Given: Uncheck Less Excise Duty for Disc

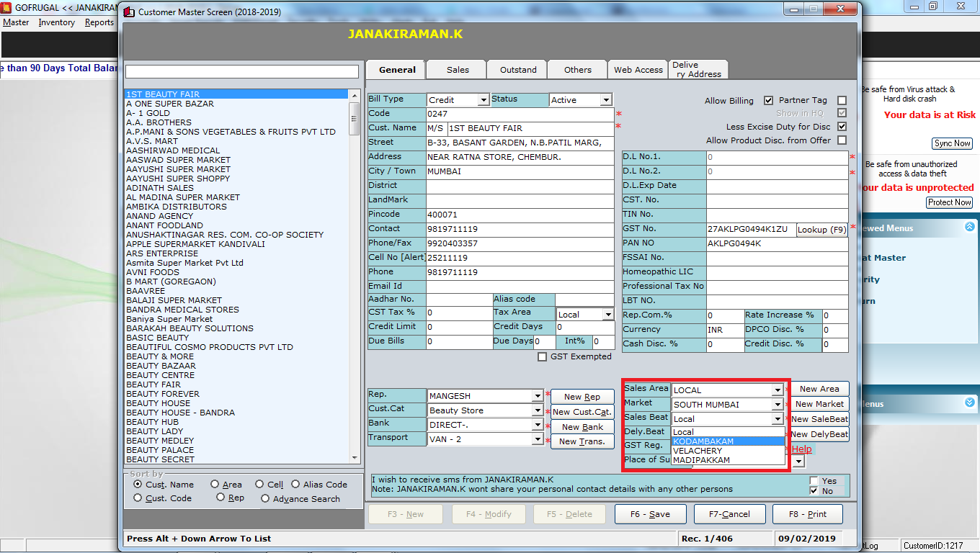Looking at the screenshot, I should pyautogui.click(x=842, y=127).
